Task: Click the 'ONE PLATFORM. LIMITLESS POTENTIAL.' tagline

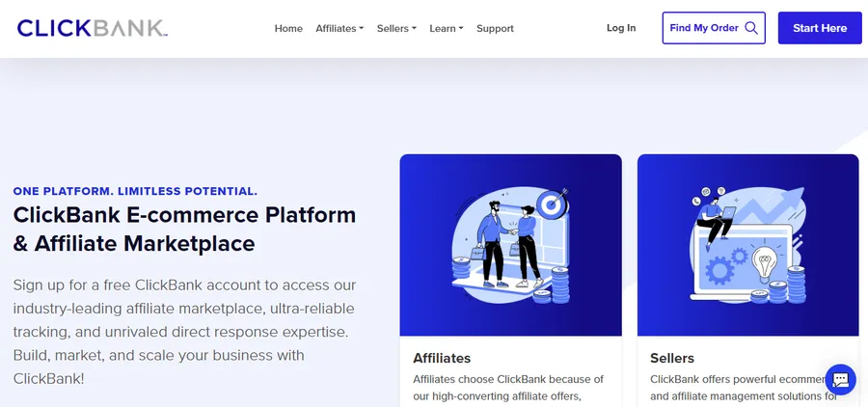Action: 135,192
